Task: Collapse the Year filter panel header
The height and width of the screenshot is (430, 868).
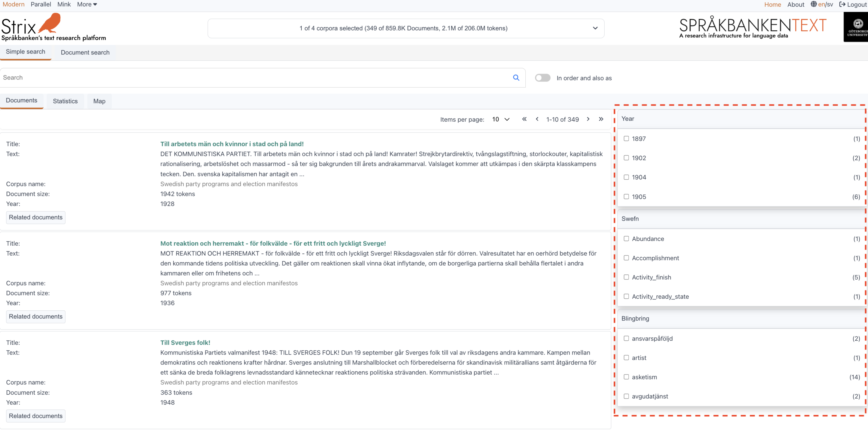Action: coord(741,119)
